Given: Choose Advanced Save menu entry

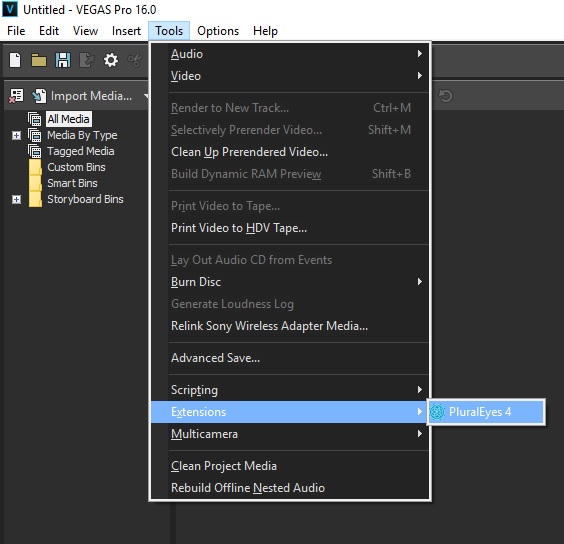Looking at the screenshot, I should [x=290, y=358].
